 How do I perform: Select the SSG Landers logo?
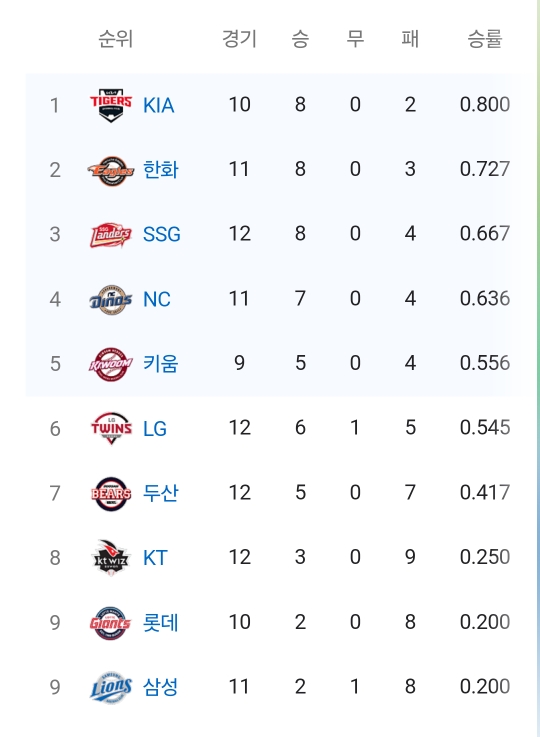coord(111,235)
